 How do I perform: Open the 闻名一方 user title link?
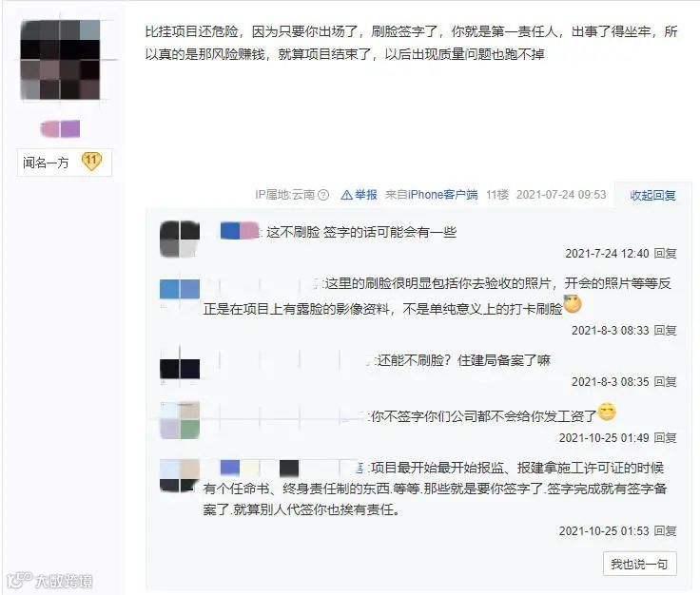[x=46, y=163]
